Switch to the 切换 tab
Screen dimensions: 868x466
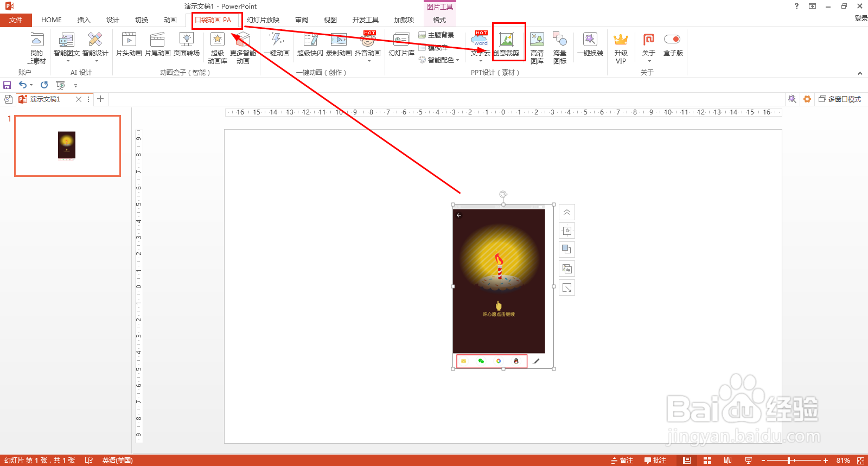click(142, 20)
